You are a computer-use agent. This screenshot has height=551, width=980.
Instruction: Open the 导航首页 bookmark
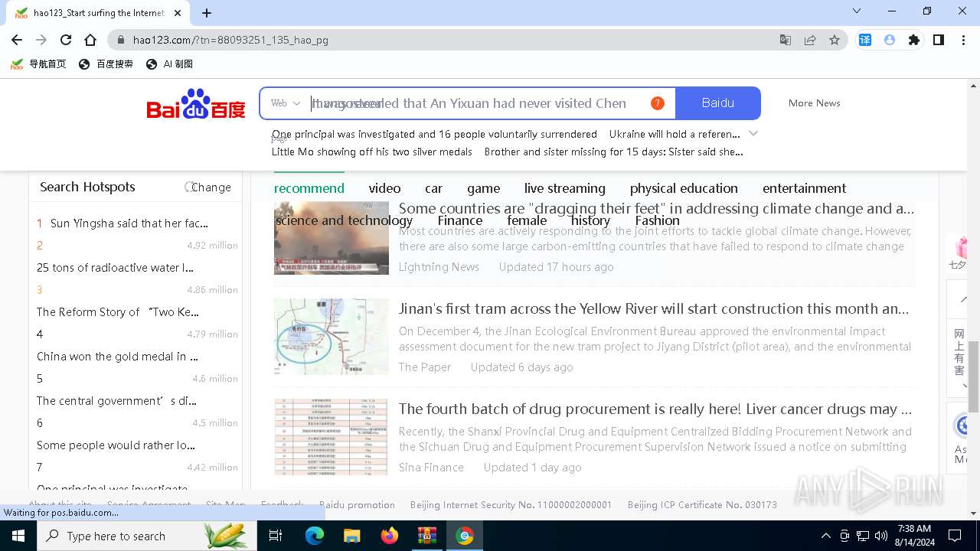[39, 64]
